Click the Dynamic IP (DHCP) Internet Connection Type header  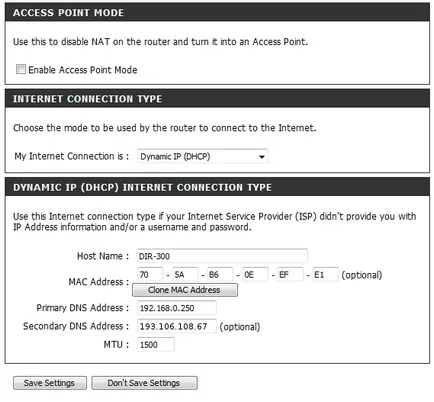(x=217, y=187)
